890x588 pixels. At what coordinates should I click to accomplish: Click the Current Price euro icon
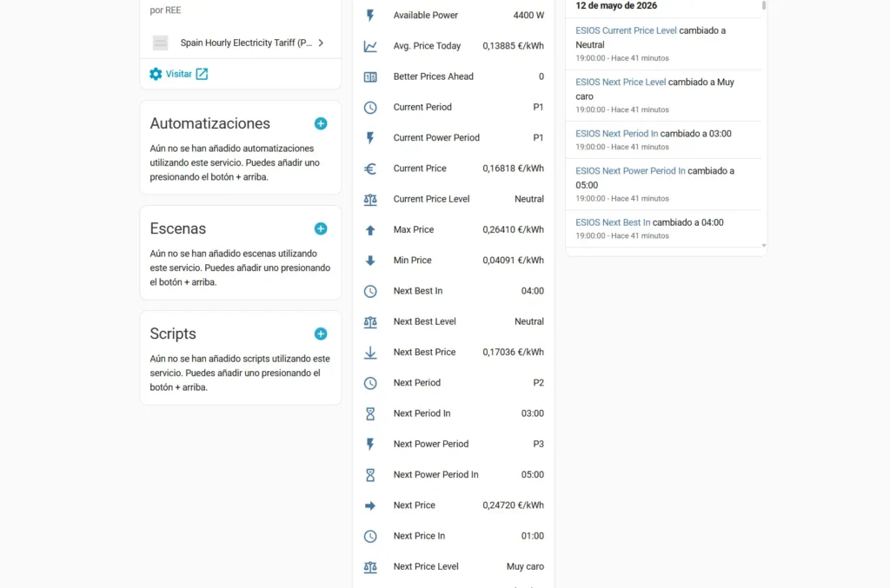[x=370, y=168]
